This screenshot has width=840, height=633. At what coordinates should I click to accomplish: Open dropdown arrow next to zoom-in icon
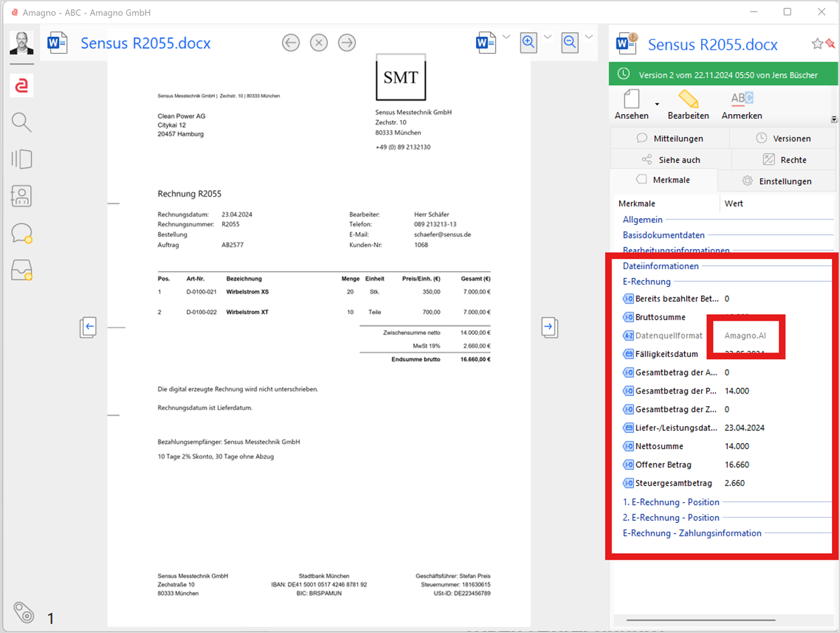pos(547,36)
